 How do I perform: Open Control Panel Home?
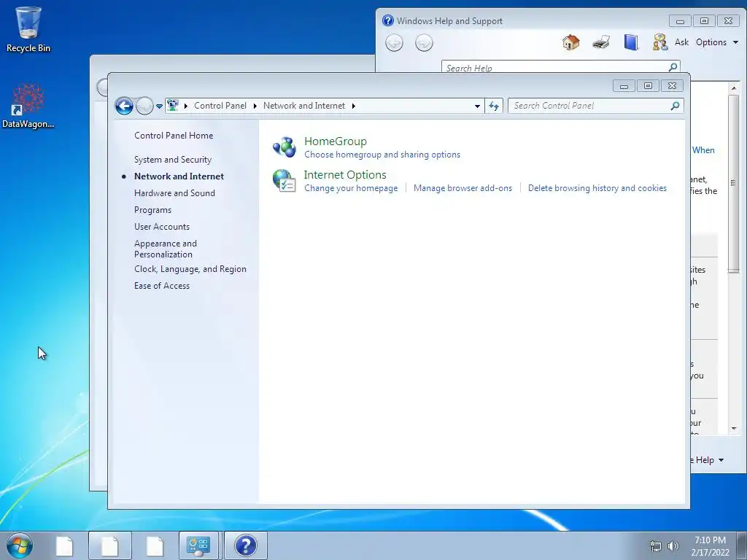click(x=174, y=135)
